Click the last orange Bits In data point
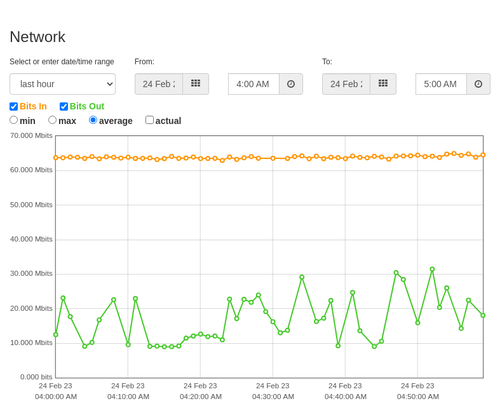Screen dimensions: 500x403 coord(483,155)
